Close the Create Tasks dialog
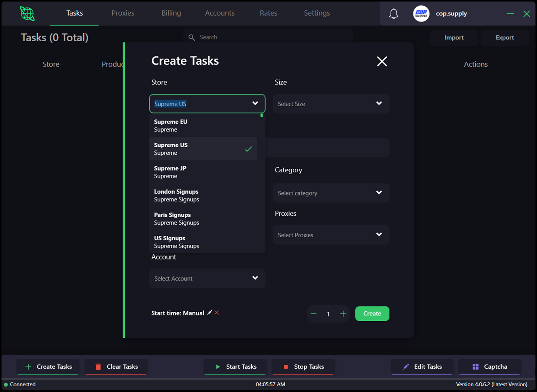 382,61
